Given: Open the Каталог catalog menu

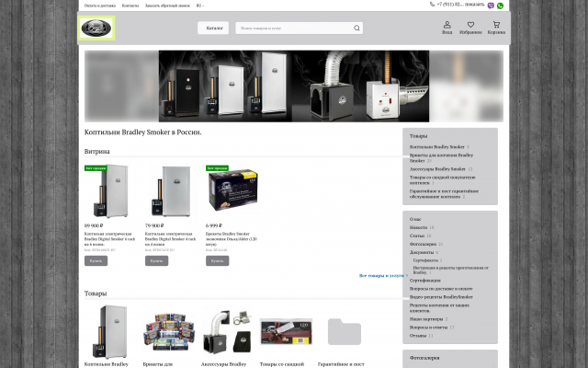Looking at the screenshot, I should [x=213, y=29].
